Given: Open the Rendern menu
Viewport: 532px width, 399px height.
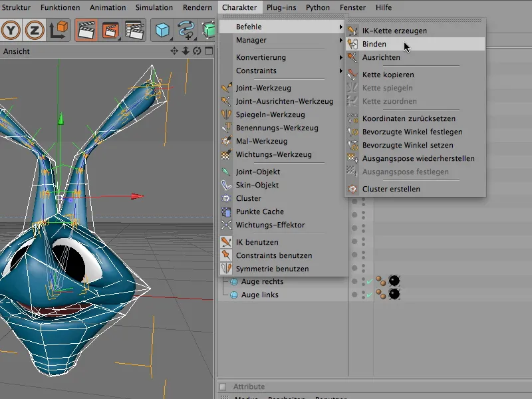Looking at the screenshot, I should click(x=197, y=7).
